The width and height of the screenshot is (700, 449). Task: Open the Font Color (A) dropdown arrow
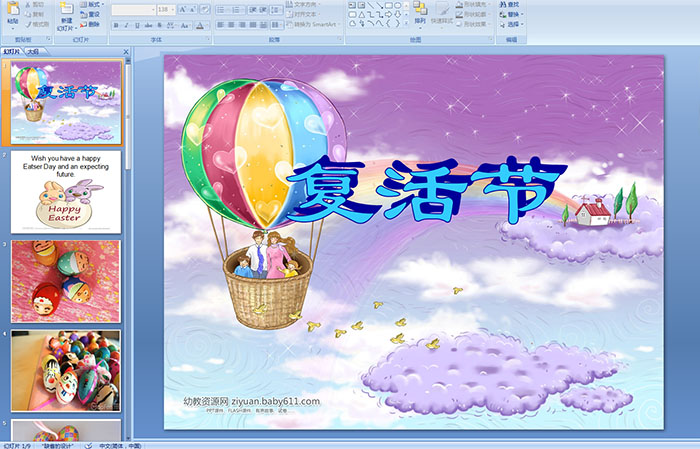[207, 25]
